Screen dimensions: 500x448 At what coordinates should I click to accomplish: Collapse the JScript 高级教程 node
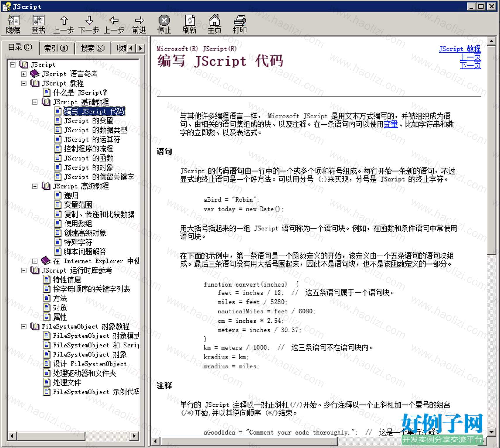(35, 186)
